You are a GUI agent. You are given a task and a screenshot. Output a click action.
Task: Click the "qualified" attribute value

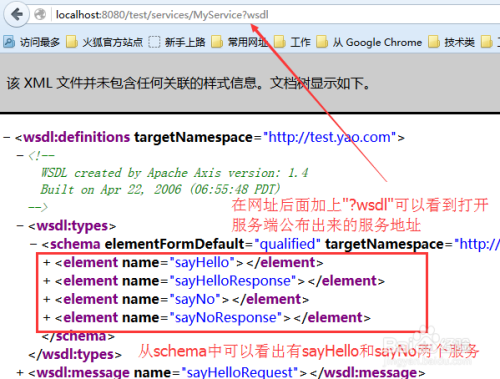coord(287,244)
